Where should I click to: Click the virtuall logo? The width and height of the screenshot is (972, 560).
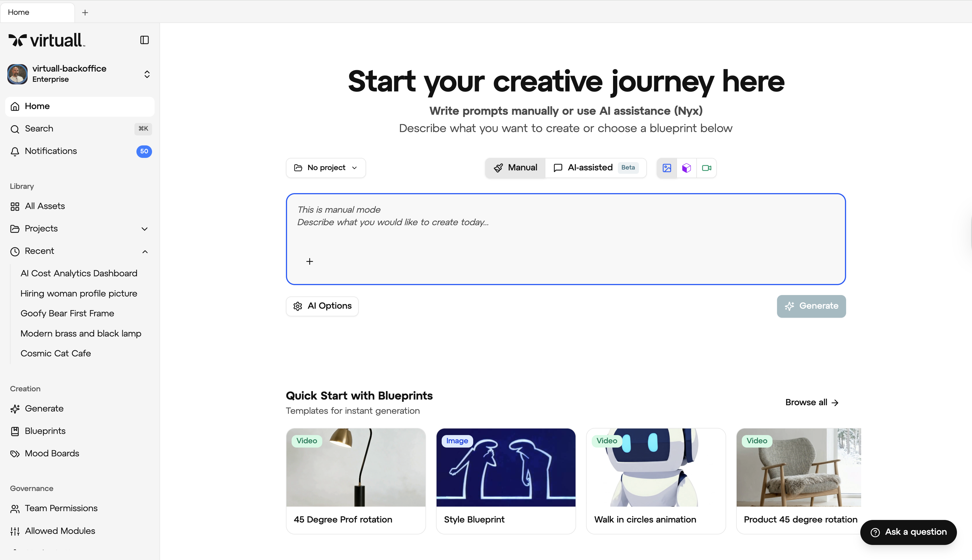click(x=47, y=40)
